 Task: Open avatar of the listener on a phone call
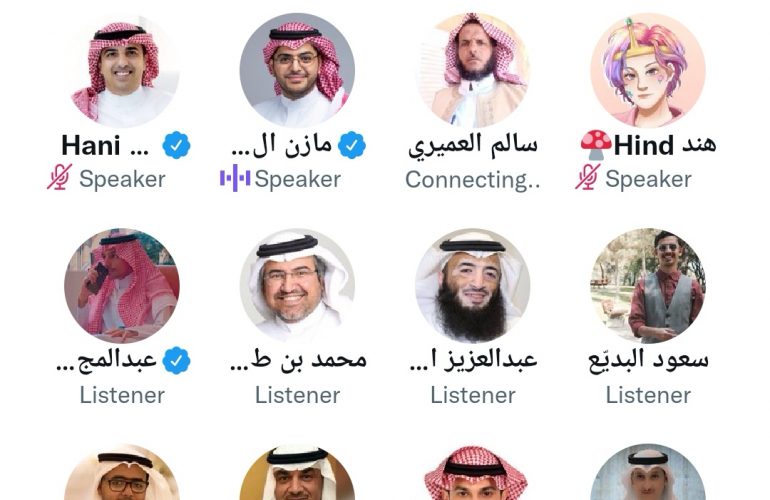coord(122,286)
